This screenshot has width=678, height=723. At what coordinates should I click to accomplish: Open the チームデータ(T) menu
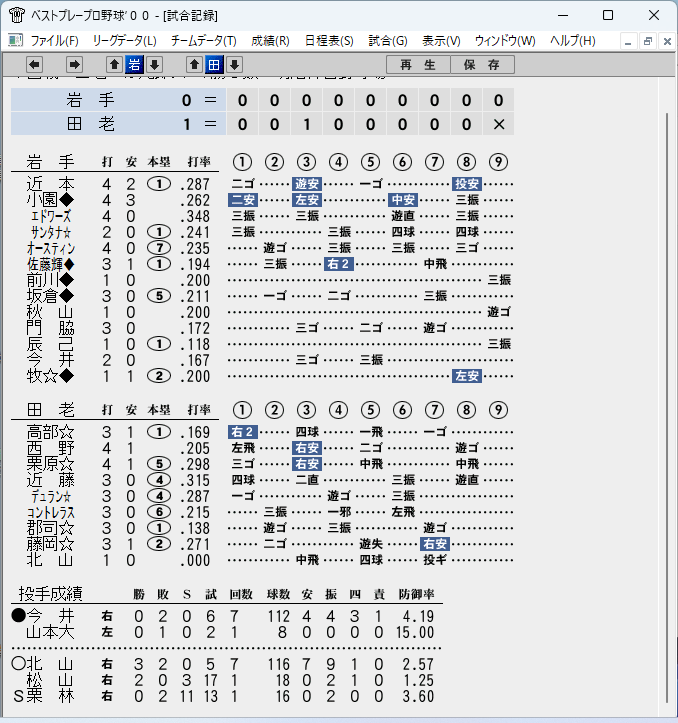pos(204,41)
